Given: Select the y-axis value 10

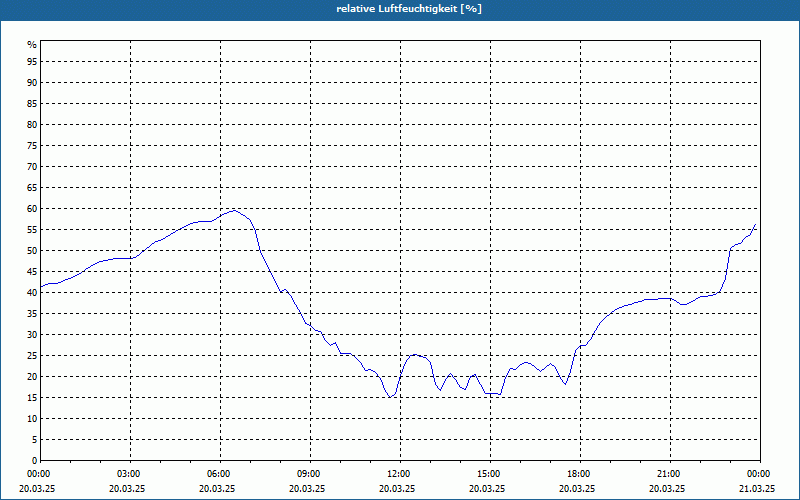Looking at the screenshot, I should coord(32,419).
